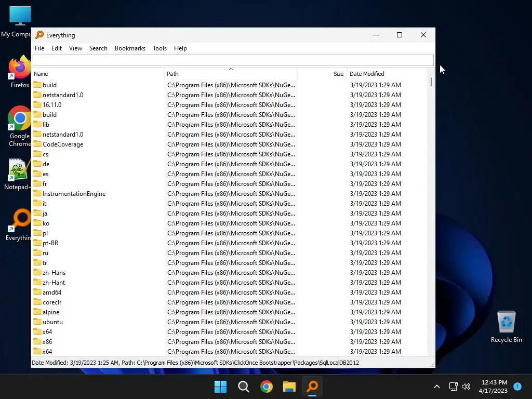Select the Notepad++ desktop shortcut
Viewport: 532px width, 399px height.
[17, 174]
